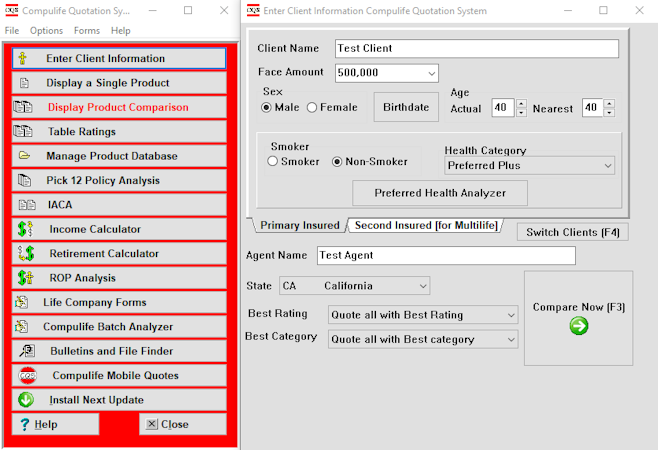Click CQS logo in the Enter Client Information title bar
The width and height of the screenshot is (658, 450).
coord(253,10)
